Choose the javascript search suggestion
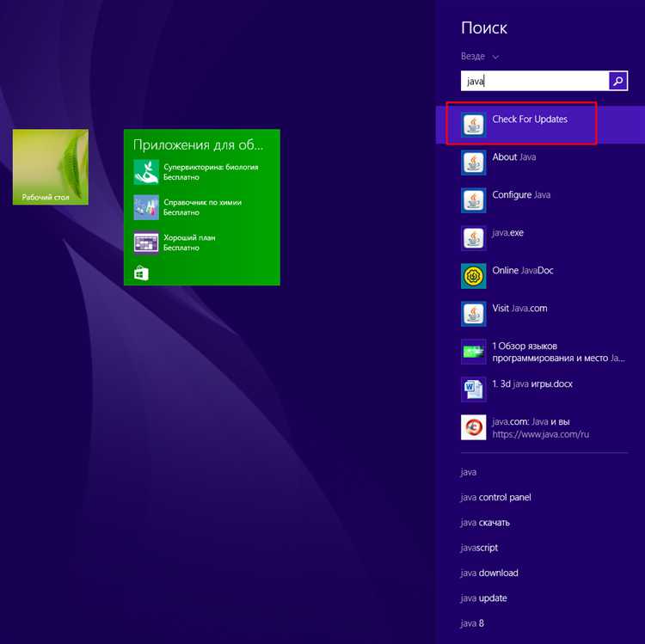Viewport: 645px width, 644px height. tap(479, 548)
